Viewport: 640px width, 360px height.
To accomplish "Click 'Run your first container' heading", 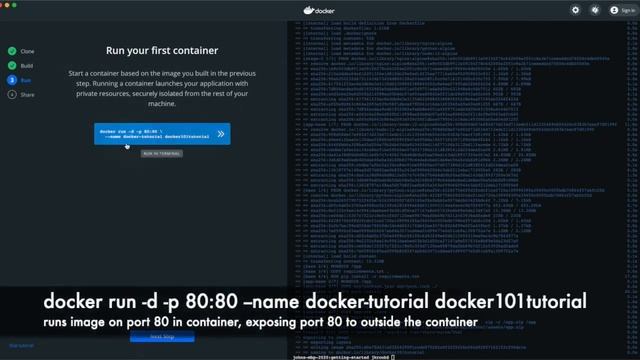I will [x=162, y=51].
